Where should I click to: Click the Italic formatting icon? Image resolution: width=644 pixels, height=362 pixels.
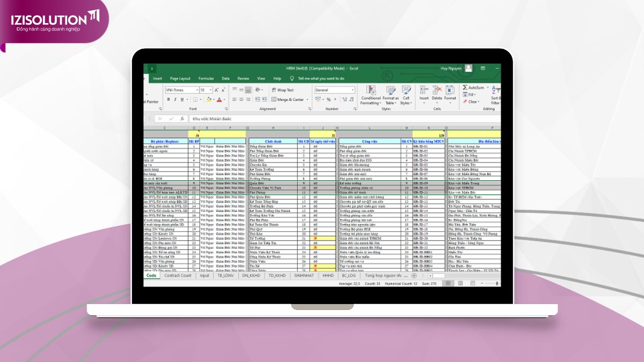[x=174, y=99]
